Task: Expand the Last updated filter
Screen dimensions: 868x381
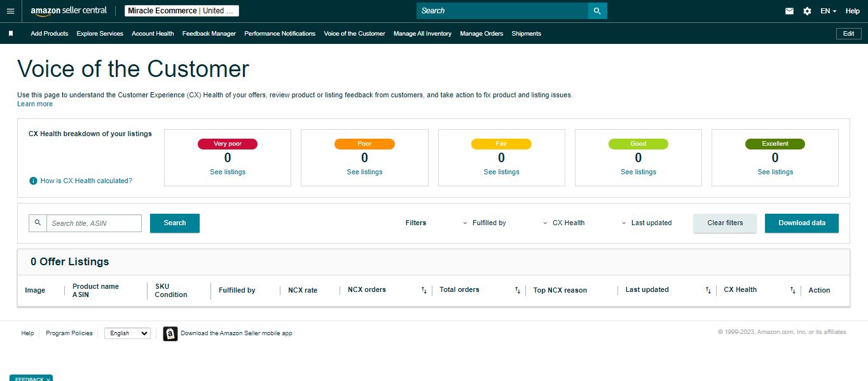Action: tap(647, 223)
